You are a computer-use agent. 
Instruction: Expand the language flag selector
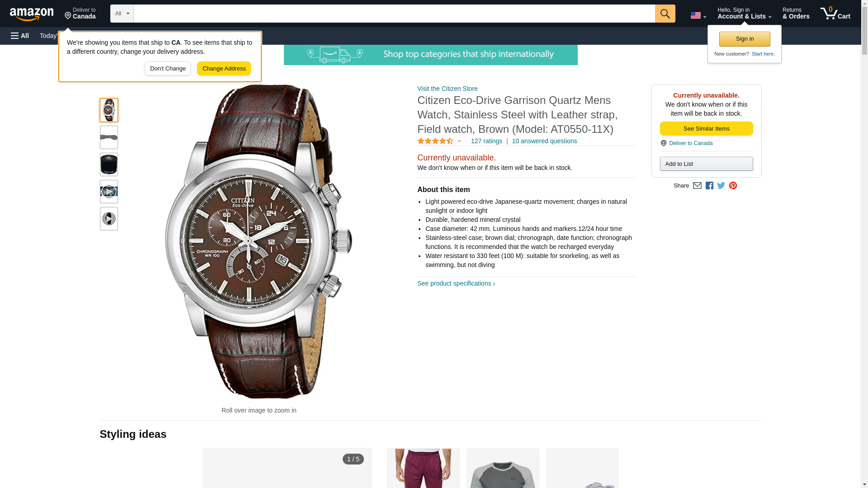pos(698,15)
